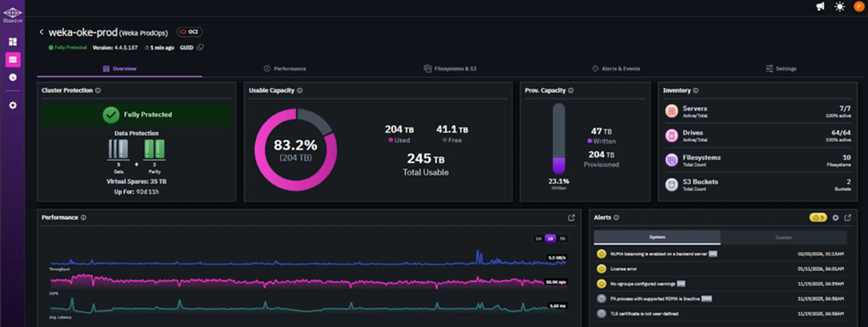Click the Fully Protected status under the title

coord(68,48)
